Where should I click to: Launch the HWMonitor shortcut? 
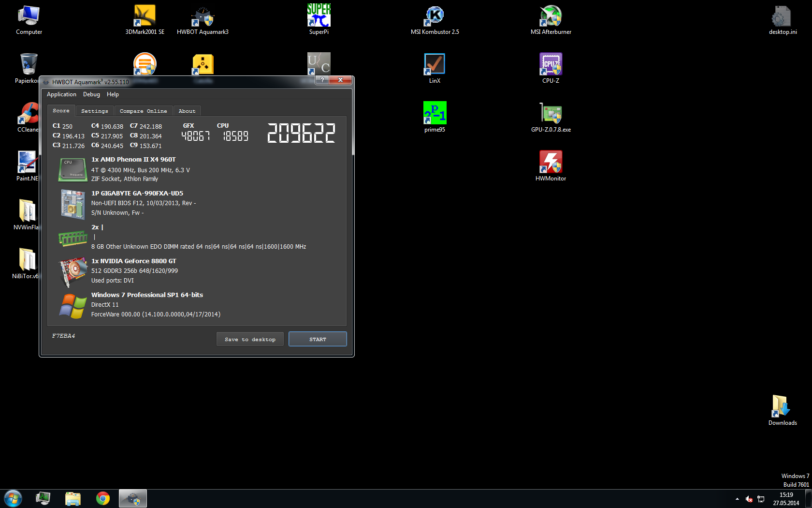[551, 166]
